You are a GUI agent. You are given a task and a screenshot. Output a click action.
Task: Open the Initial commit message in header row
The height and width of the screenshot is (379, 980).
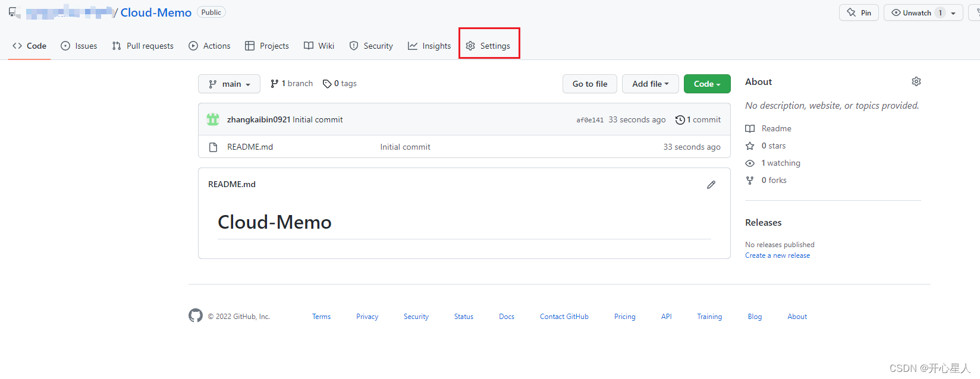318,119
